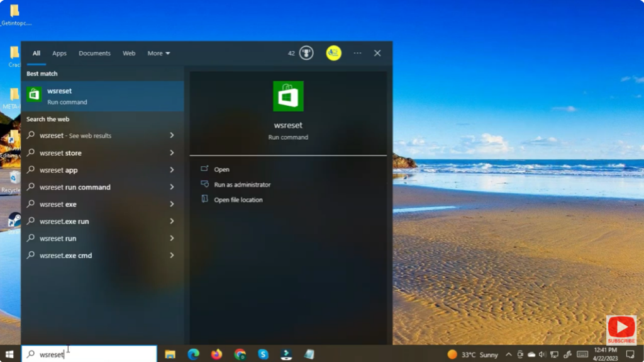Viewport: 644px width, 362px height.
Task: Select Open file location option
Action: (238, 200)
